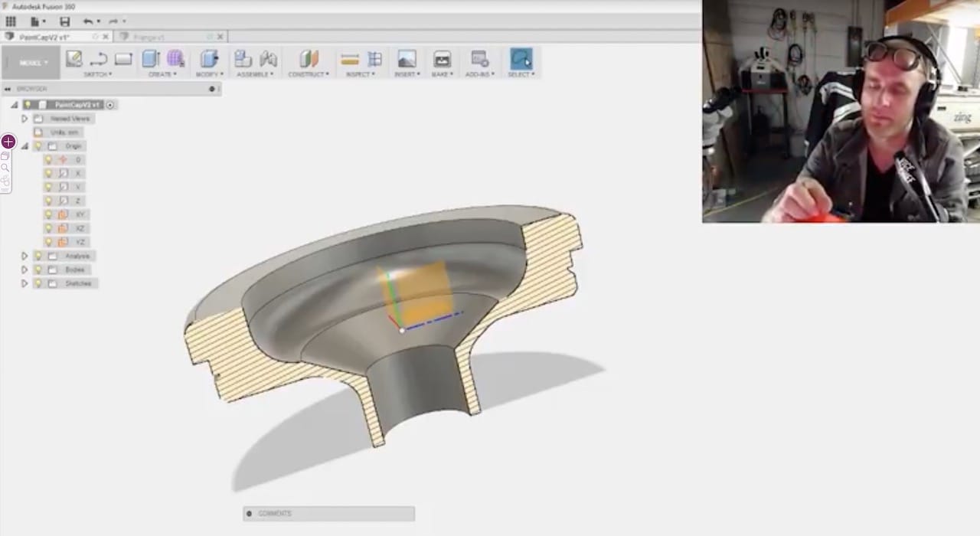Image resolution: width=980 pixels, height=536 pixels.
Task: Click the Create Sketch icon
Action: 73,59
